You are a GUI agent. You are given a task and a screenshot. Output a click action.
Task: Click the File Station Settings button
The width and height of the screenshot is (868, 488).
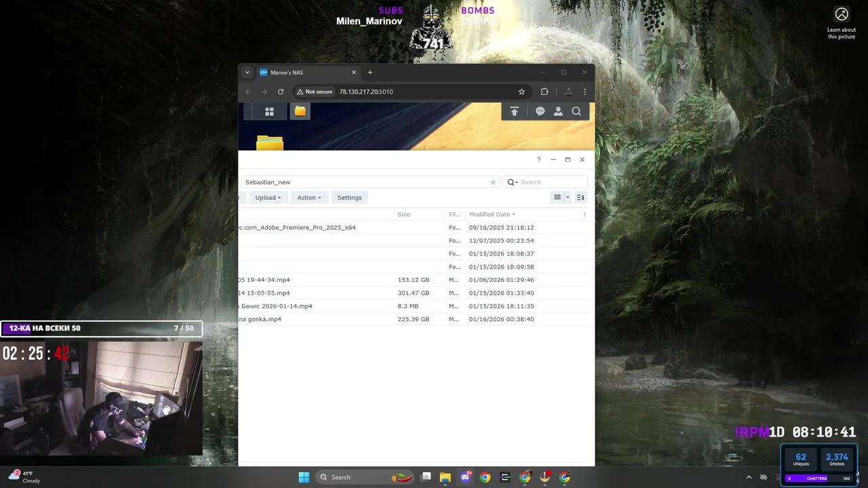point(349,198)
